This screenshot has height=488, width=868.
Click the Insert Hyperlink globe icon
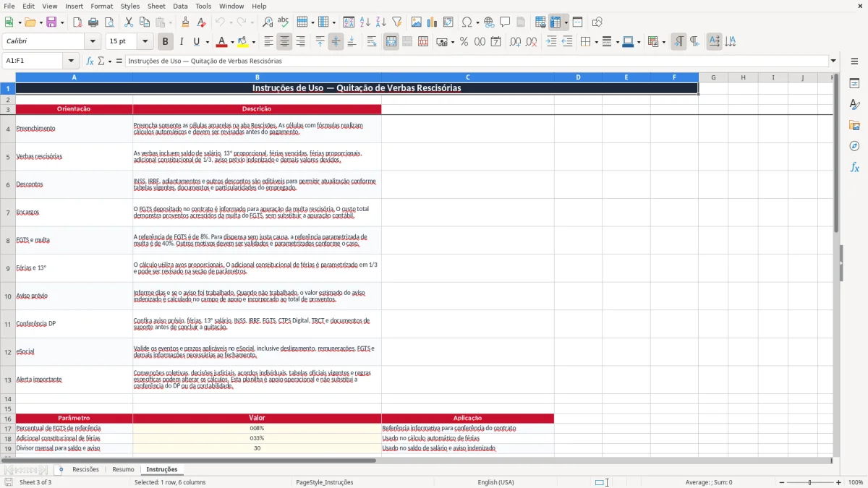tap(490, 22)
